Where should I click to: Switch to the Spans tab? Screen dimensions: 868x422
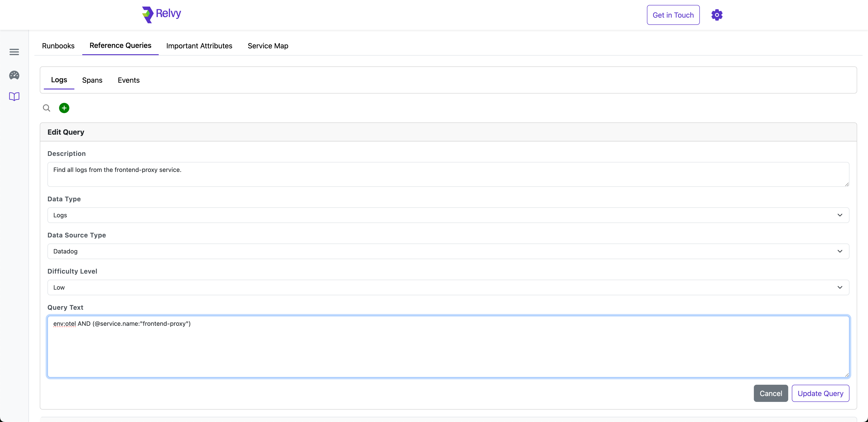[x=92, y=80]
